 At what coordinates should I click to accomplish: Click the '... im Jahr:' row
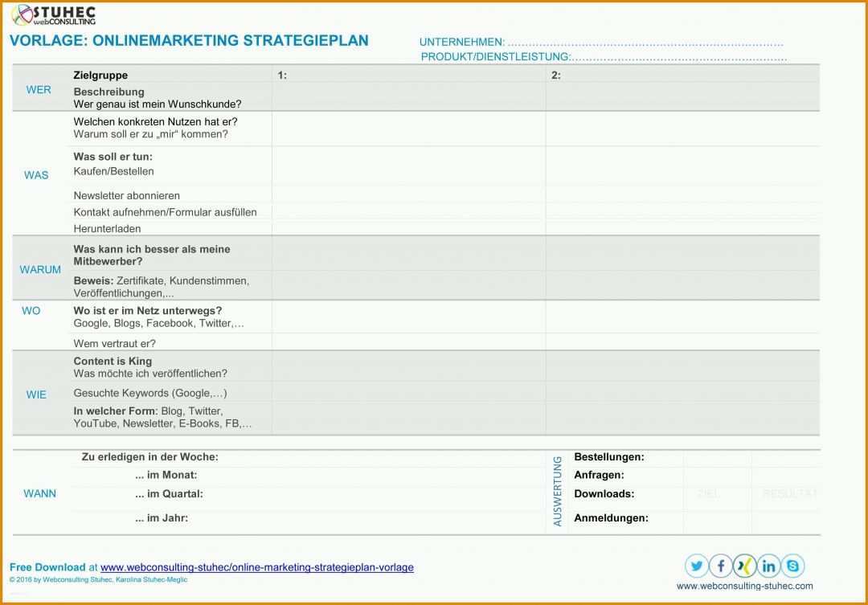point(161,518)
